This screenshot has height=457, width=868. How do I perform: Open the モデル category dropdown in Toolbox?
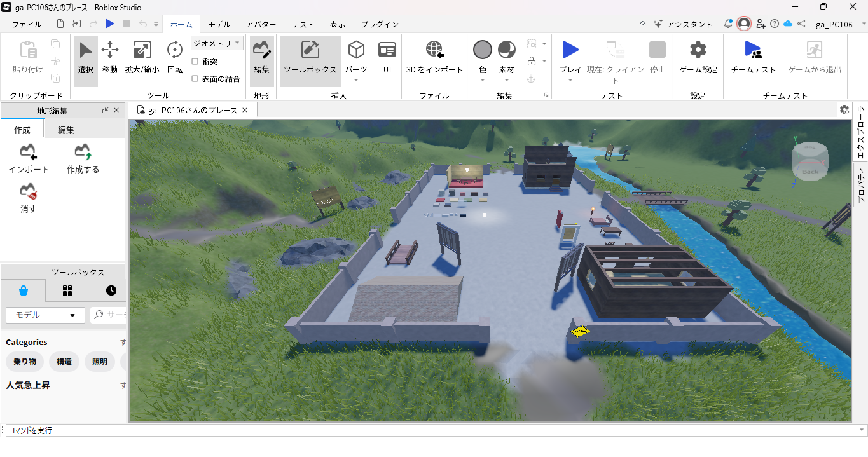[x=45, y=315]
